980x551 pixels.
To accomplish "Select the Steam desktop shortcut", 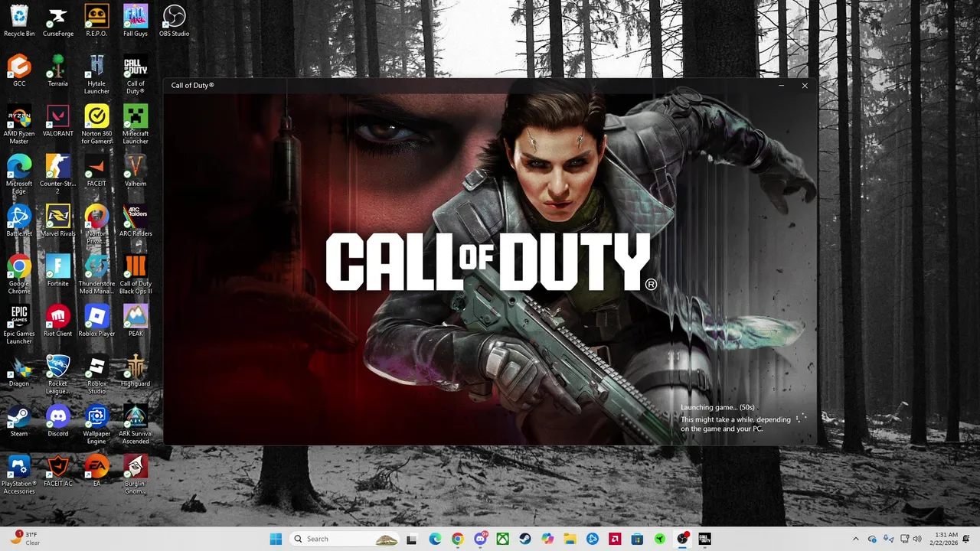I will [x=19, y=421].
